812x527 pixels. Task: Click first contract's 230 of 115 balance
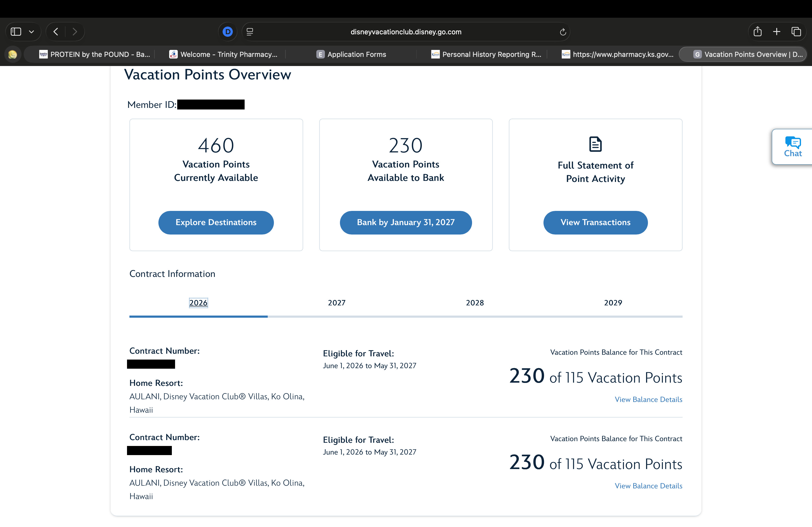point(596,377)
